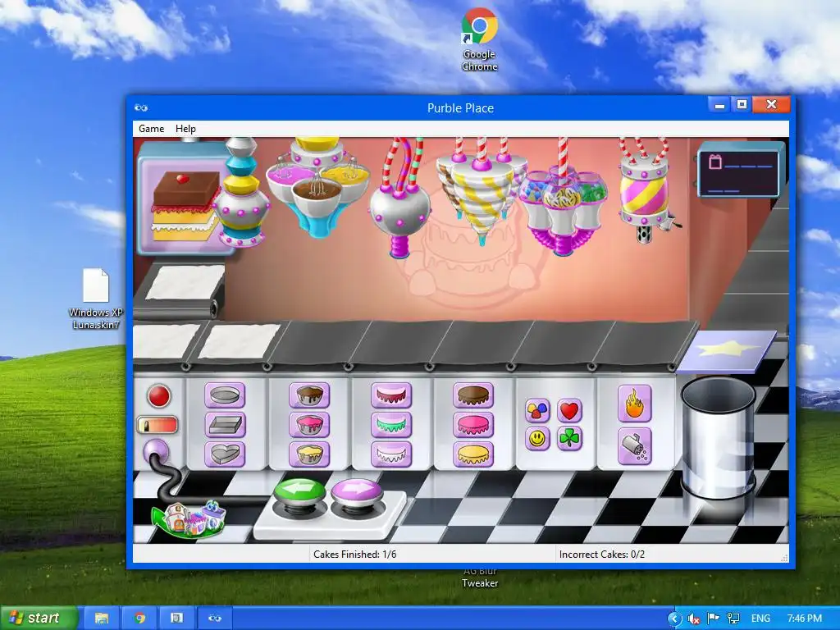Viewport: 840px width, 630px height.
Task: Add the colored shapes decoration
Action: [538, 410]
